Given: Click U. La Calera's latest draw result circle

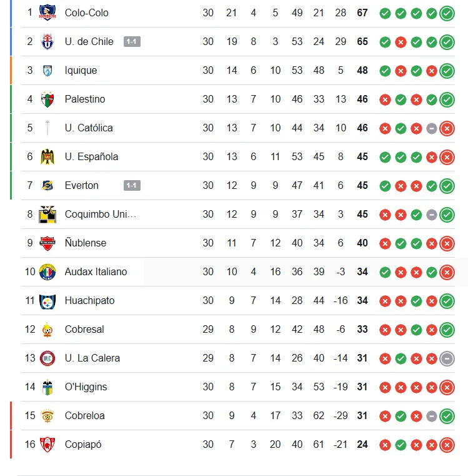Looking at the screenshot, I should [x=447, y=358].
